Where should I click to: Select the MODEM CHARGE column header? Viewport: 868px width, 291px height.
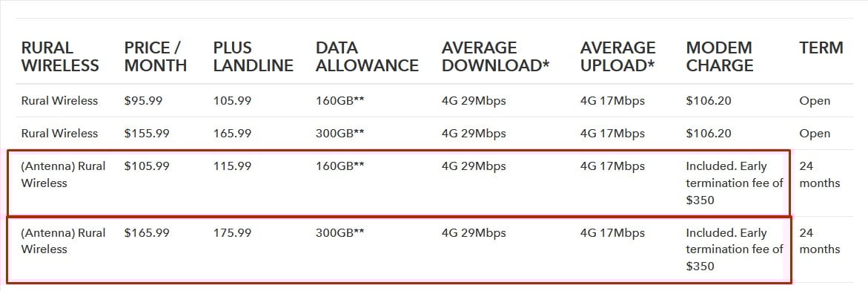click(x=720, y=56)
